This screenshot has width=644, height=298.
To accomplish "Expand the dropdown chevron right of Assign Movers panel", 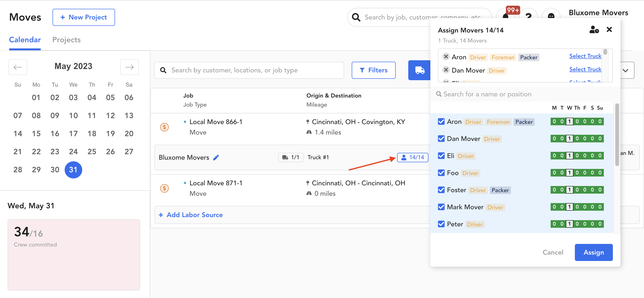I will click(625, 70).
